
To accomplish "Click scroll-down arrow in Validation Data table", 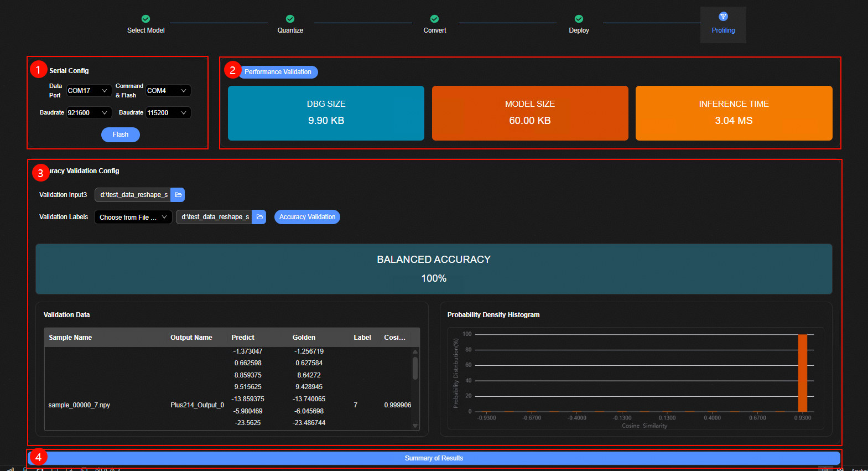I will click(x=415, y=426).
